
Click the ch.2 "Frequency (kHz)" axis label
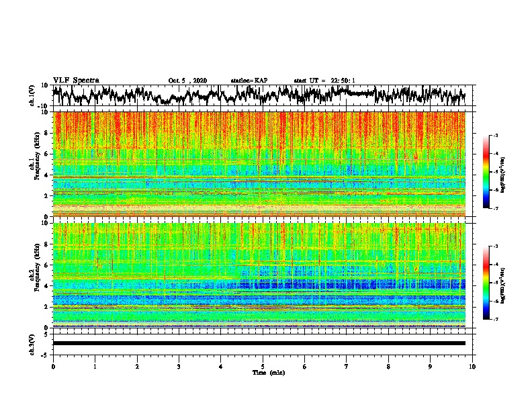click(x=37, y=267)
